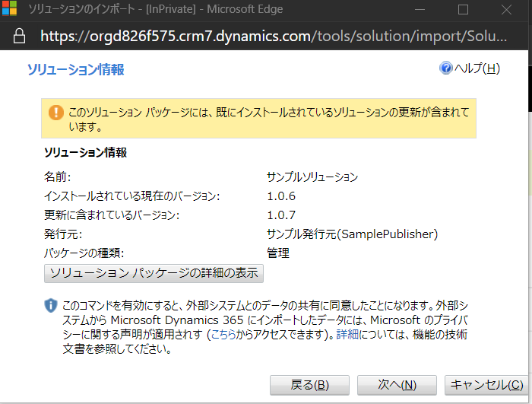The image size is (532, 404).
Task: Click the bold ソリューション情報 section heading
Action: click(x=85, y=153)
